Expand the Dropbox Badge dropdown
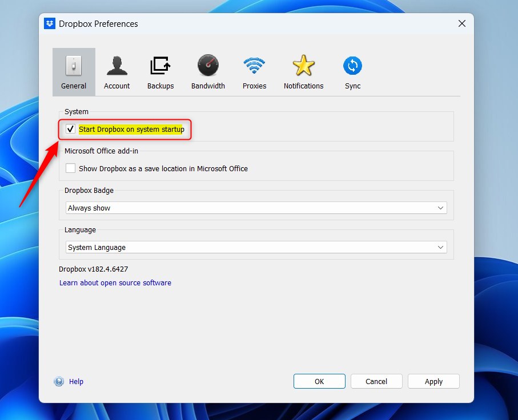 (x=256, y=208)
